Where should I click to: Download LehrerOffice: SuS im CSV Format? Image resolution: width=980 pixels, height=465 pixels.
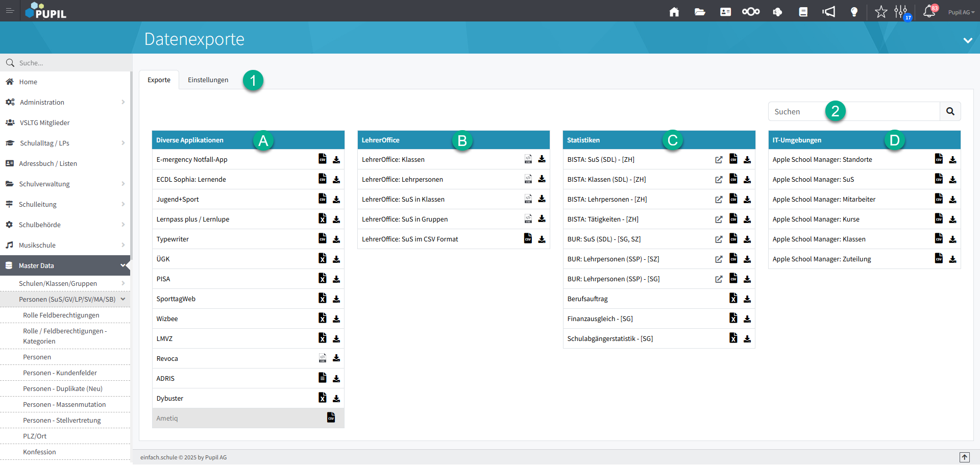pyautogui.click(x=542, y=239)
